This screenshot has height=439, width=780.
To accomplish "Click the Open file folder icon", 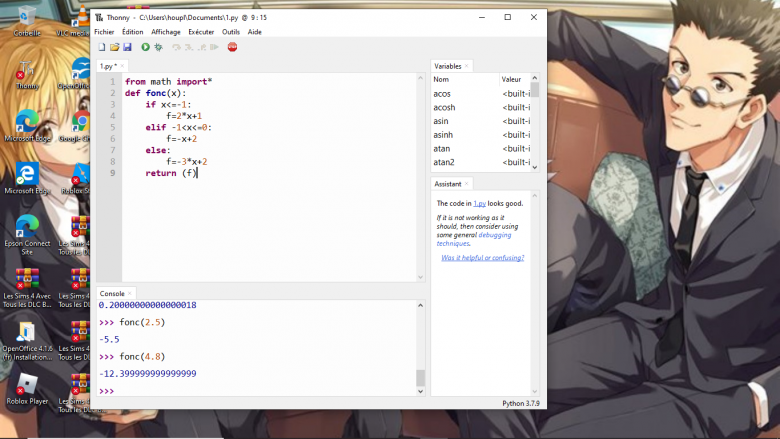I will [114, 47].
